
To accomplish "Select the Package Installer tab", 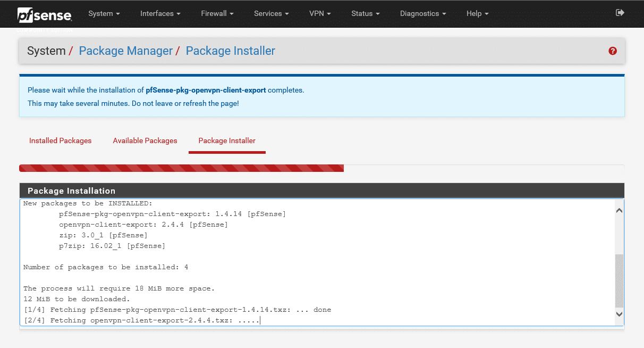I will point(227,140).
